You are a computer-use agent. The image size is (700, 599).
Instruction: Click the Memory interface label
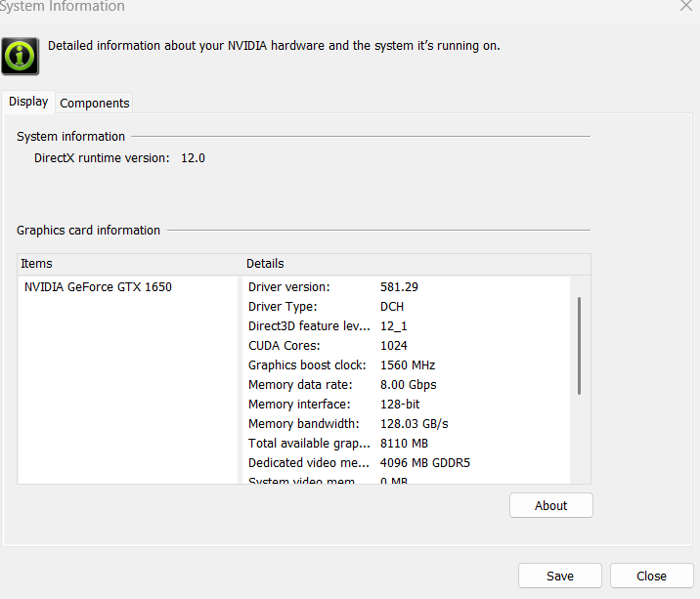pos(299,405)
